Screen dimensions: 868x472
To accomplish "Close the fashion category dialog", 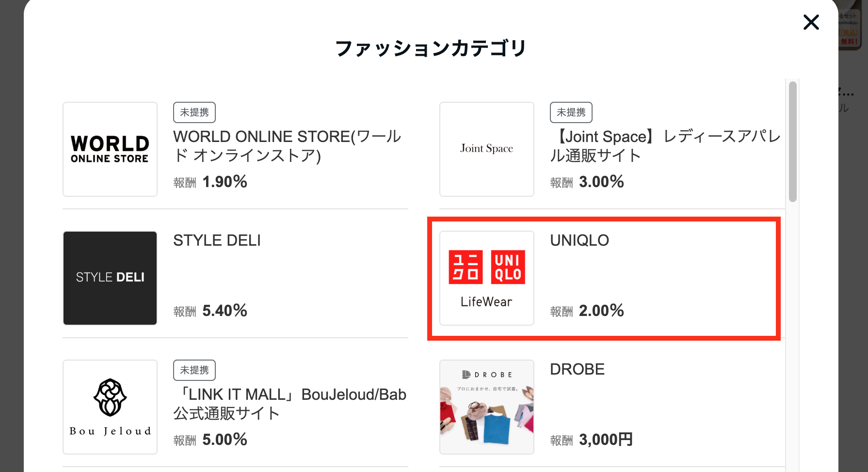I will click(x=811, y=22).
